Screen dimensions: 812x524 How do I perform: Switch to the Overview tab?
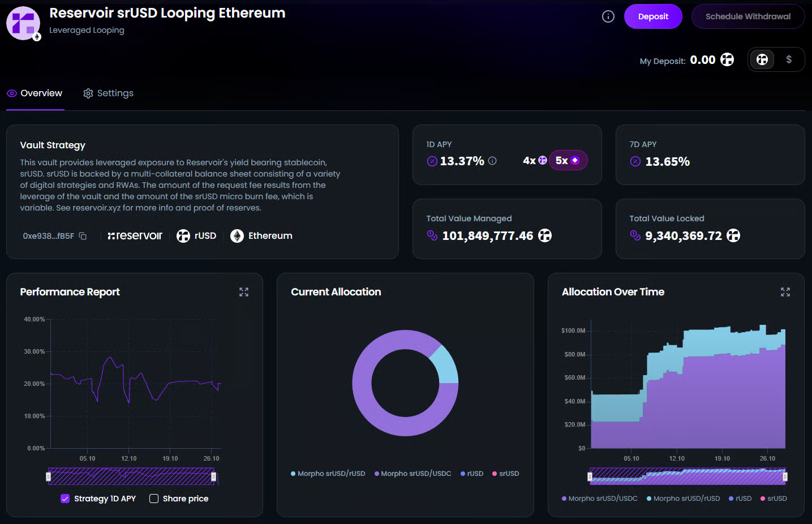35,93
